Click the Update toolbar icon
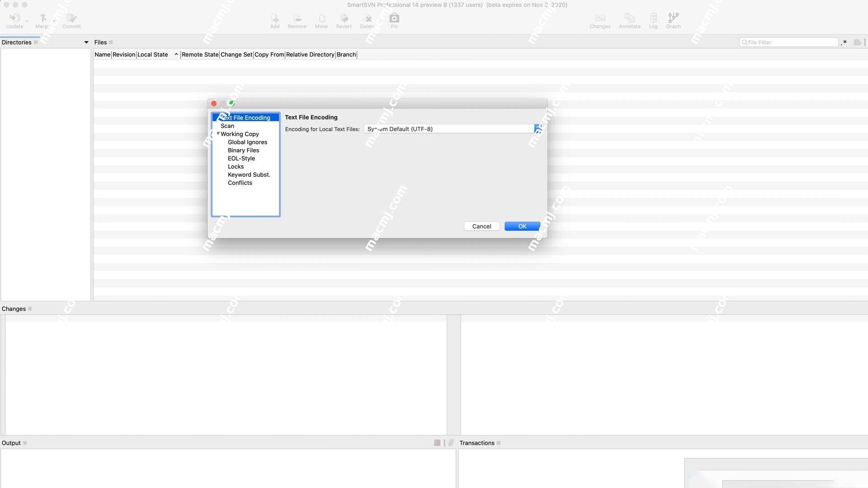 click(14, 19)
